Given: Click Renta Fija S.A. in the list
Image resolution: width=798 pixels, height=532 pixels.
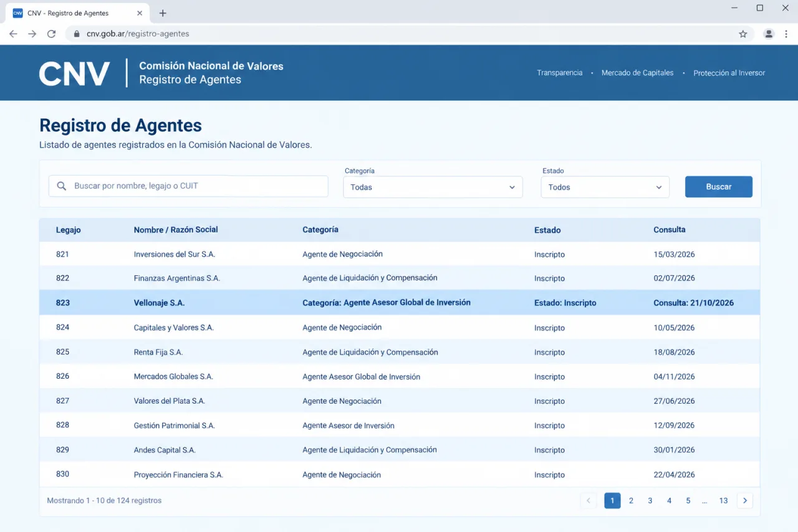Looking at the screenshot, I should pyautogui.click(x=158, y=352).
